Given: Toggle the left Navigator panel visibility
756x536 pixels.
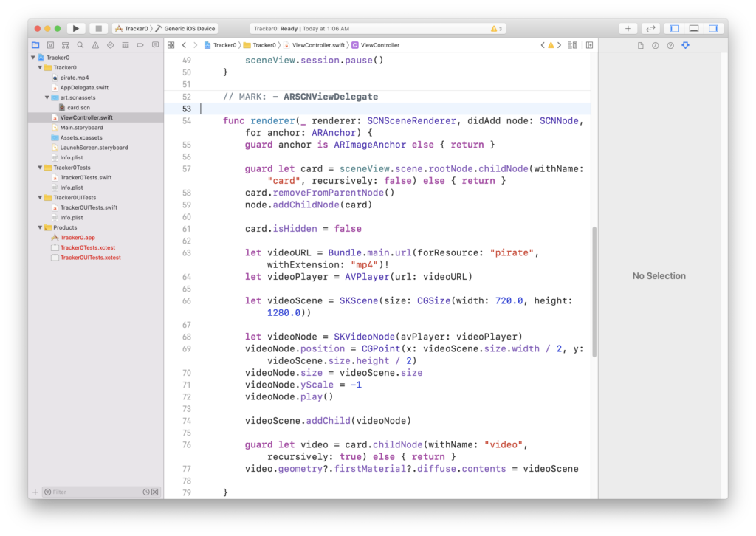Looking at the screenshot, I should point(674,28).
